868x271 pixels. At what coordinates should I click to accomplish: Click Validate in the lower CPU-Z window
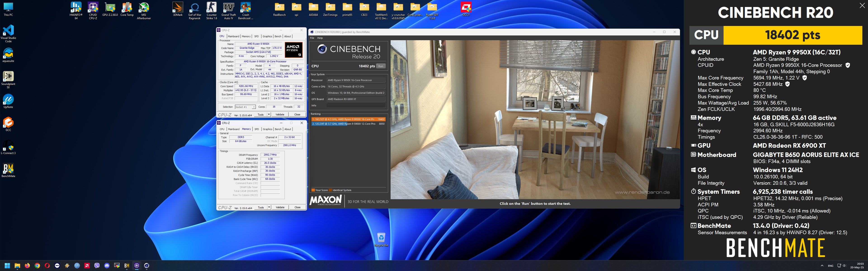pyautogui.click(x=280, y=207)
